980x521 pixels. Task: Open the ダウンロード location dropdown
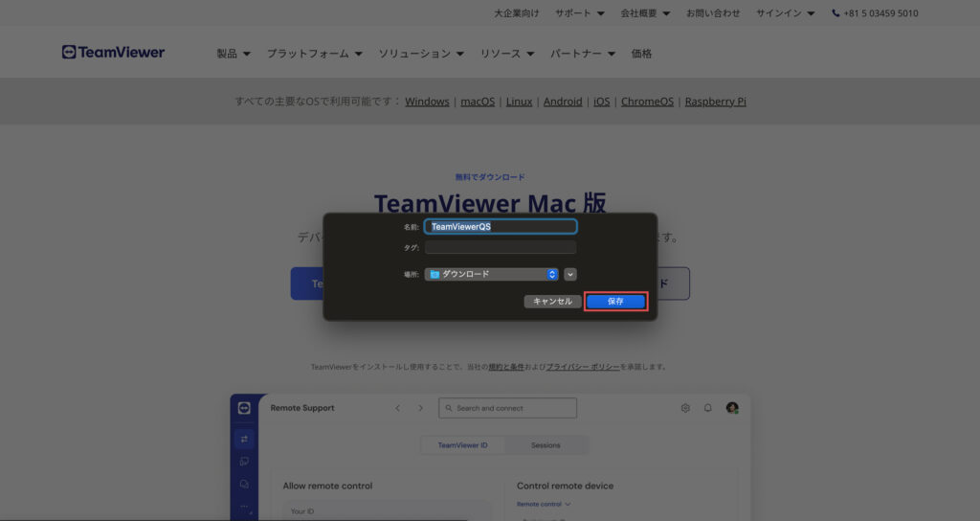click(492, 274)
